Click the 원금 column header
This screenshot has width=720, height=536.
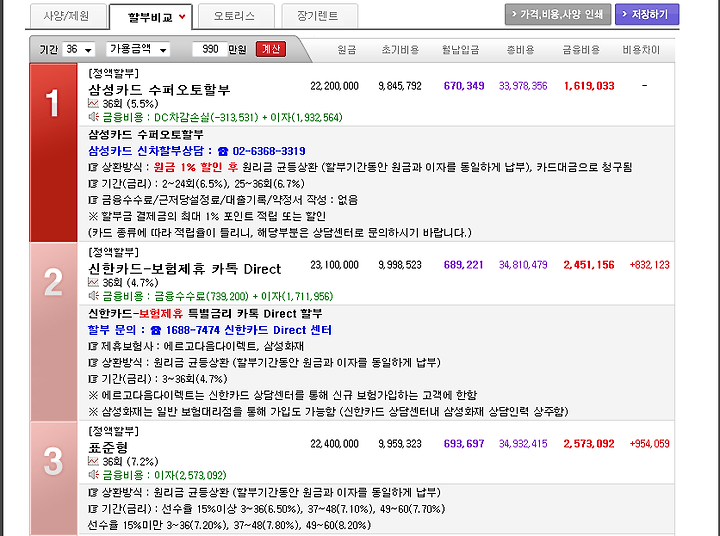pyautogui.click(x=347, y=50)
